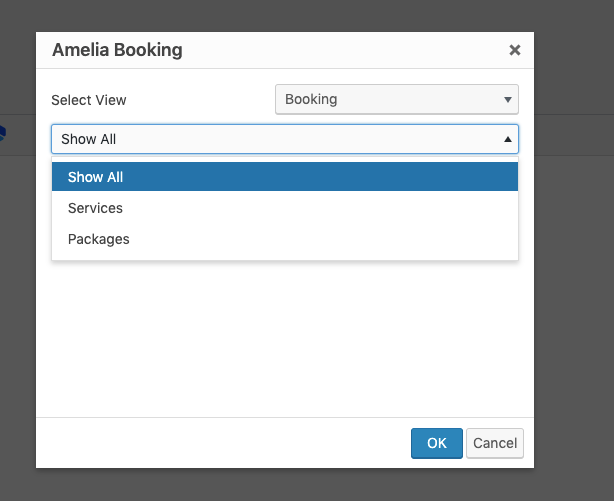614x501 pixels.
Task: Collapse the open list using its up arrow
Action: click(x=508, y=139)
